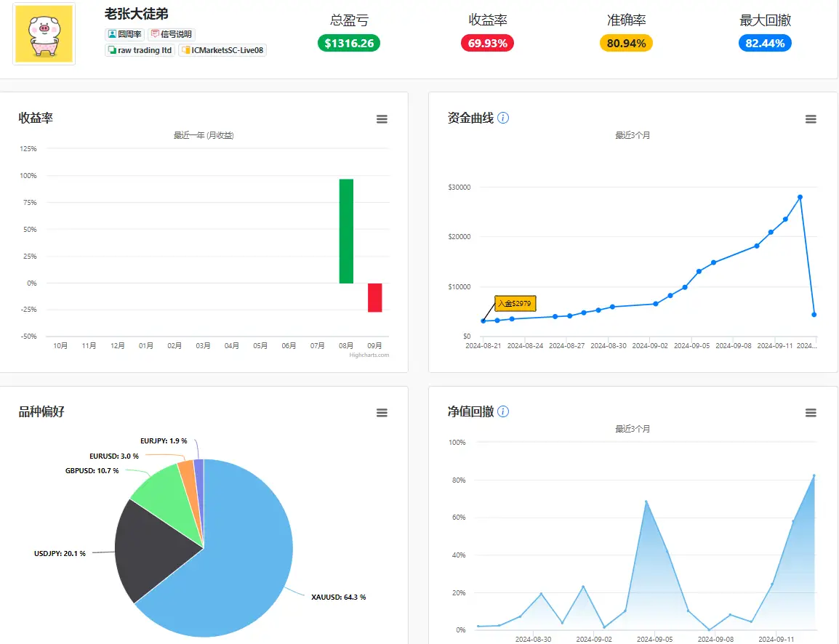839x644 pixels.
Task: Click the EURJPY: 1.9 % label
Action: (x=164, y=440)
